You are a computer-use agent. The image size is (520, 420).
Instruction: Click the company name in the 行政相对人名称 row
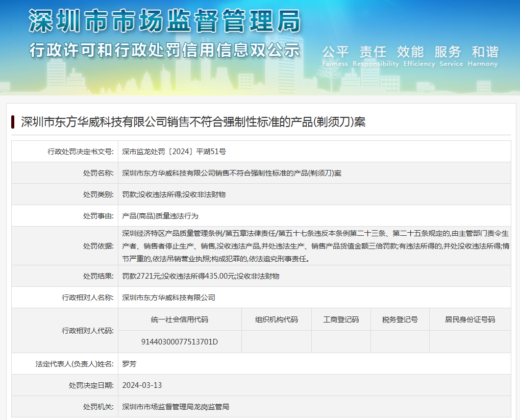pos(169,298)
